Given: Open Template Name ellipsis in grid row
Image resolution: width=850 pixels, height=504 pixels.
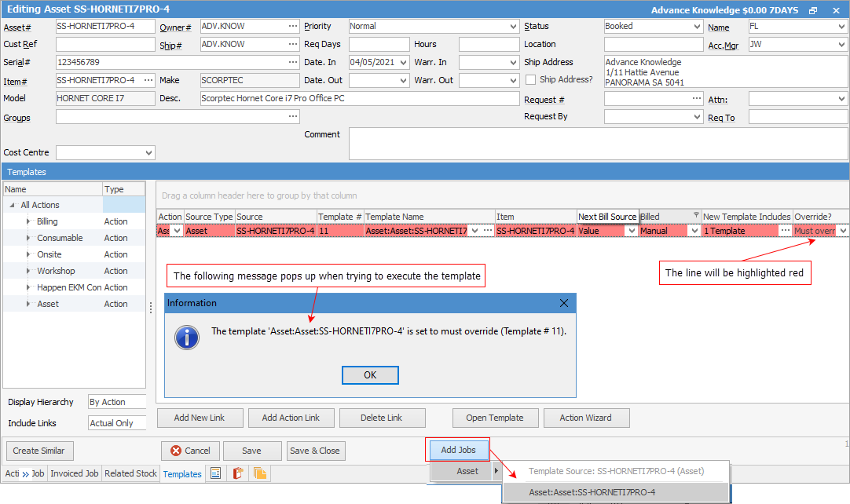Looking at the screenshot, I should (488, 230).
